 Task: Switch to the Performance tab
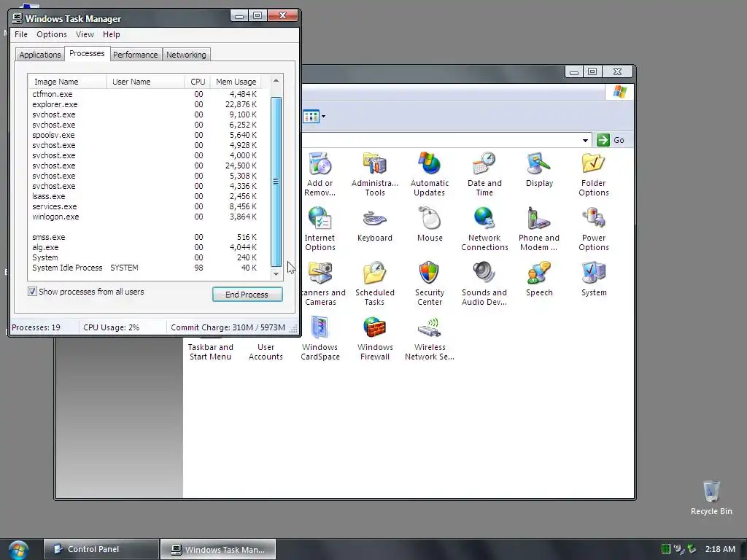(135, 55)
